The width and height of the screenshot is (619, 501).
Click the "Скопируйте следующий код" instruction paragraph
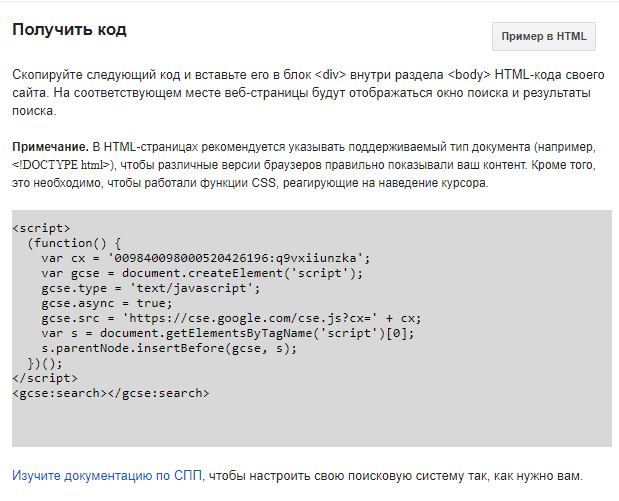tap(308, 93)
